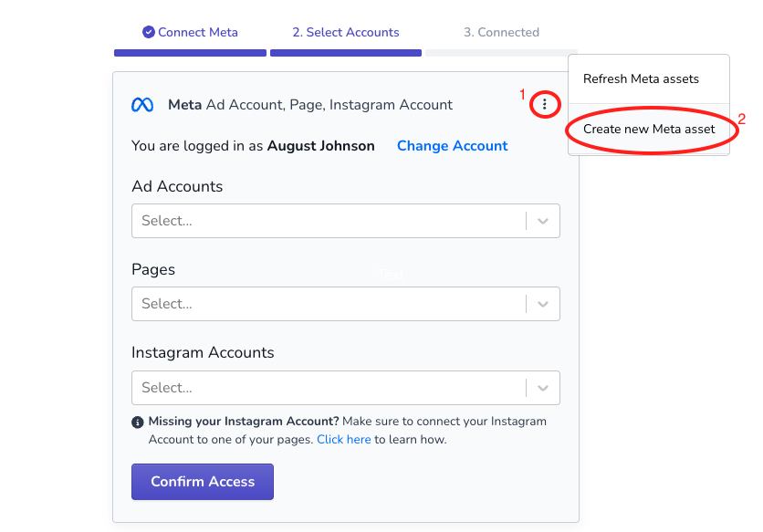Open the three-dot options menu
Image resolution: width=763 pixels, height=532 pixels.
click(x=545, y=104)
